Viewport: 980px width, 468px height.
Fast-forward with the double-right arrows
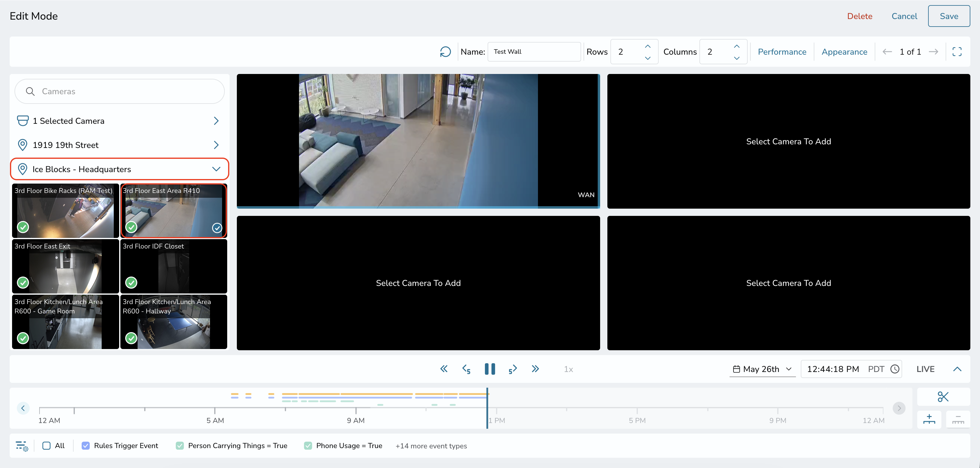pos(535,369)
